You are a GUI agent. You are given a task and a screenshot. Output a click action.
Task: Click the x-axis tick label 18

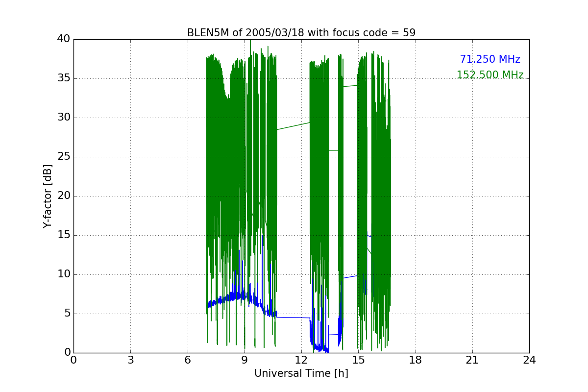(x=416, y=360)
